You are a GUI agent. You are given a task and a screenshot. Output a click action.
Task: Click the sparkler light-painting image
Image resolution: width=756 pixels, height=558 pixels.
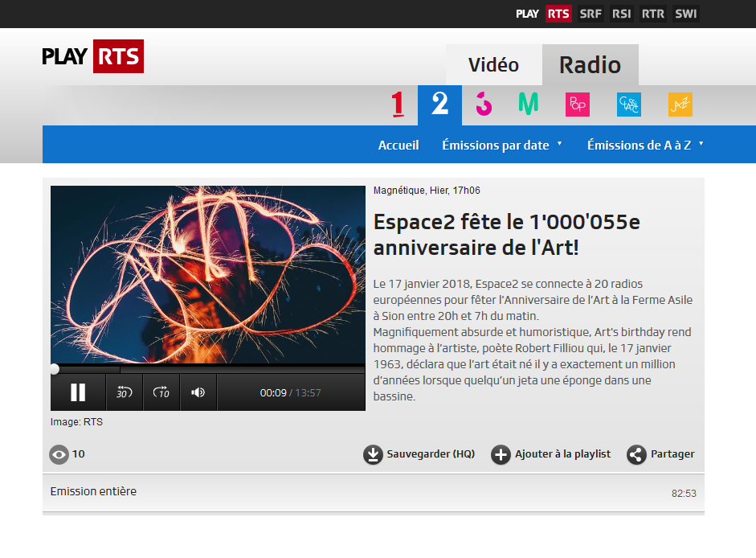[x=208, y=274]
